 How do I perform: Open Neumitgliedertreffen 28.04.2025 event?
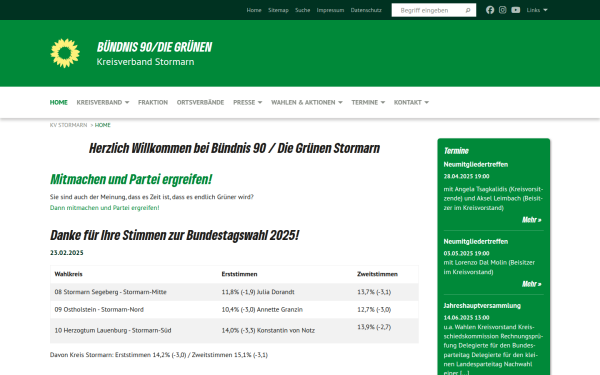point(476,165)
